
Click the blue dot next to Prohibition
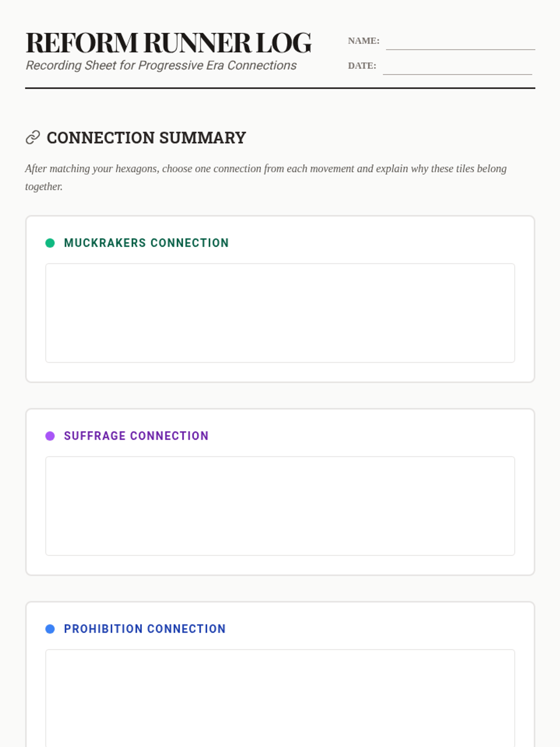pos(50,629)
